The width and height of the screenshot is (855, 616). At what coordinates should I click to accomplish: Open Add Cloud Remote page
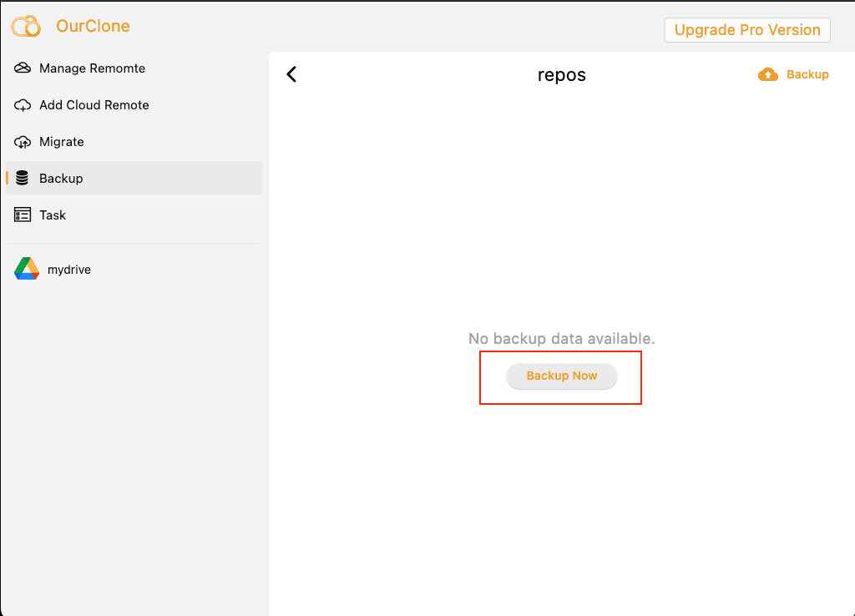134,105
